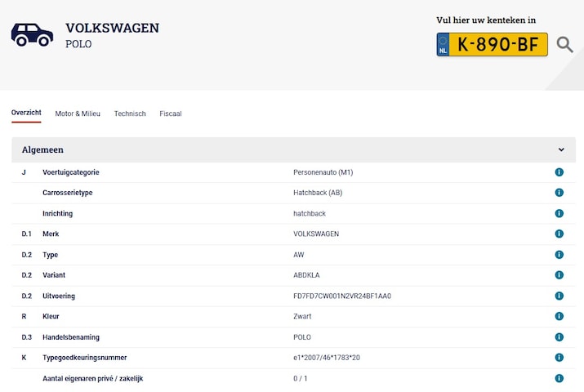
Task: Click the K-890-BF license plate input field
Action: (x=492, y=45)
